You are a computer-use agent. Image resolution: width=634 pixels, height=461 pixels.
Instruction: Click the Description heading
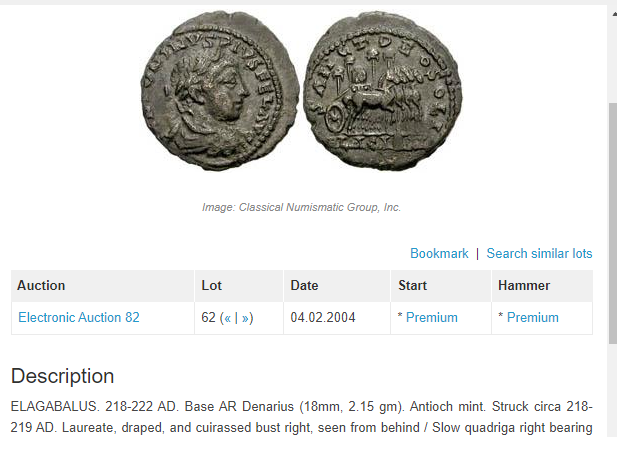point(62,376)
